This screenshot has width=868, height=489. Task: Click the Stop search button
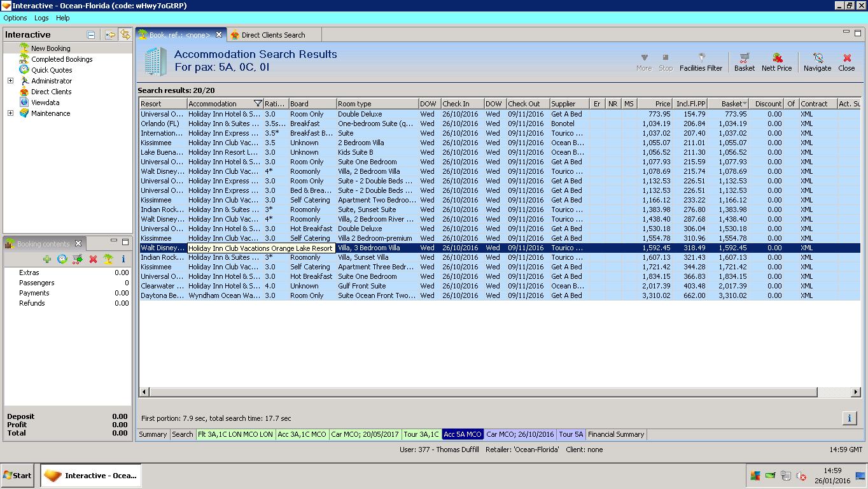[666, 62]
